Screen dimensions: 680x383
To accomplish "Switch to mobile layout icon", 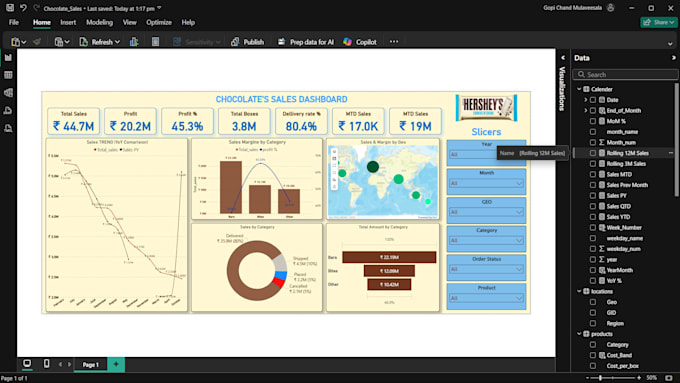I will pos(46,363).
